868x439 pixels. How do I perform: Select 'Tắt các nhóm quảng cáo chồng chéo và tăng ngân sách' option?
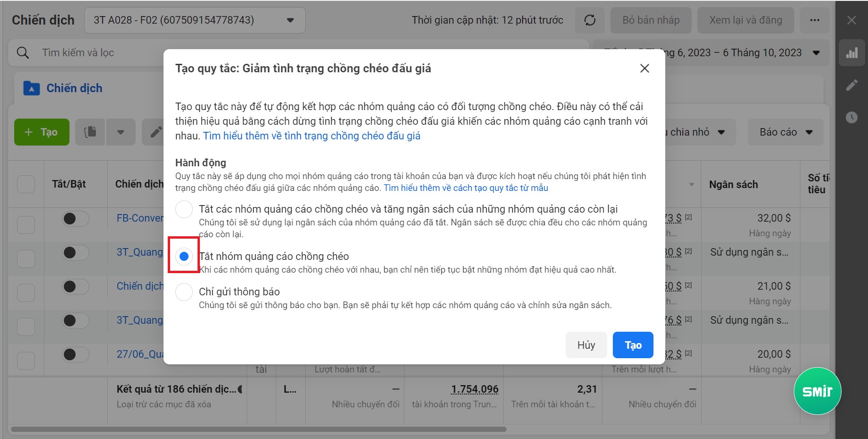(x=184, y=209)
